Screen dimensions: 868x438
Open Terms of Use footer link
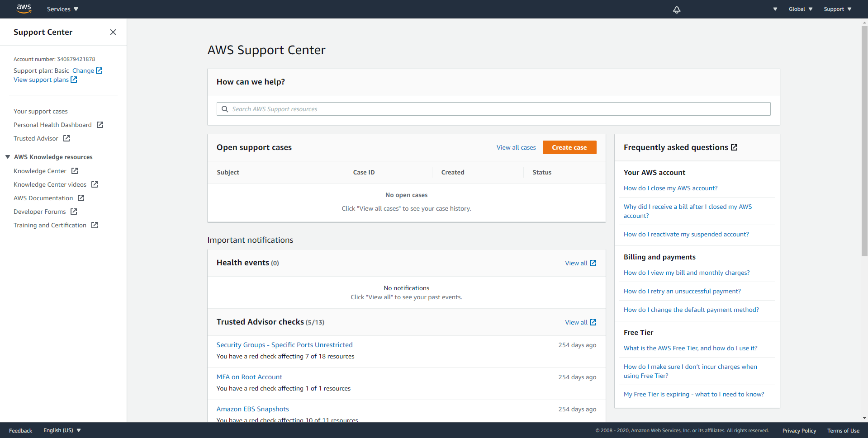click(x=843, y=430)
